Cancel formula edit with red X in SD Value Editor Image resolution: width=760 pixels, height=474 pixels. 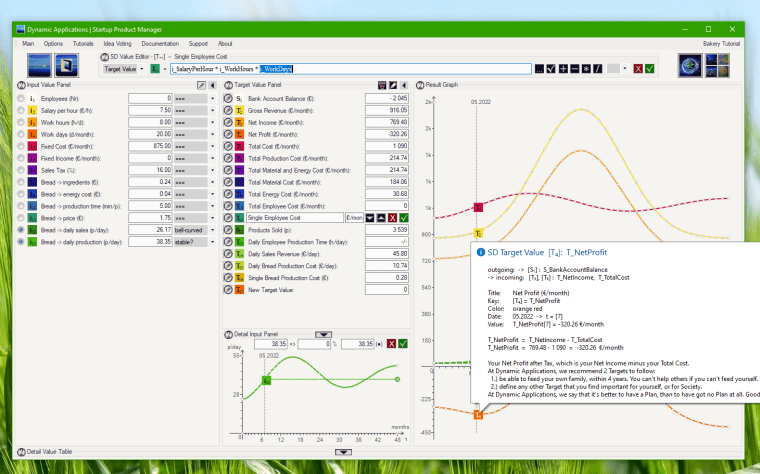click(638, 68)
